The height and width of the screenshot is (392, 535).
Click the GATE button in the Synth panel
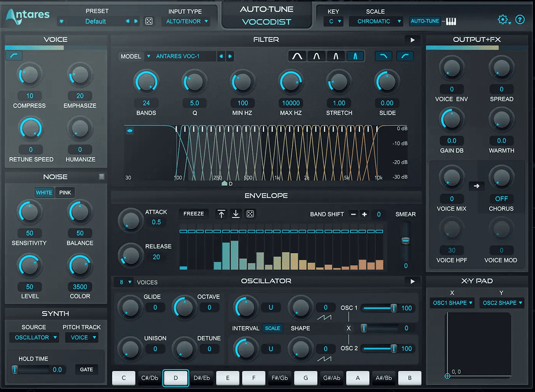coord(86,369)
